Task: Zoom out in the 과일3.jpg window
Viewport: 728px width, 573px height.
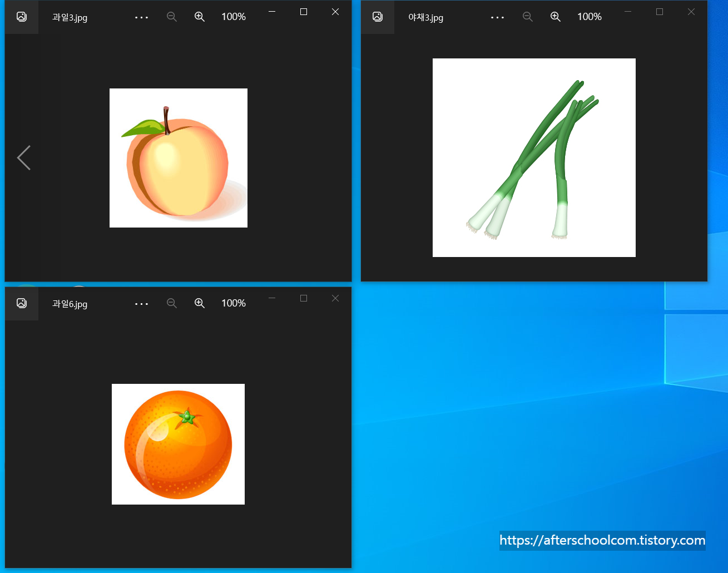Action: click(172, 17)
